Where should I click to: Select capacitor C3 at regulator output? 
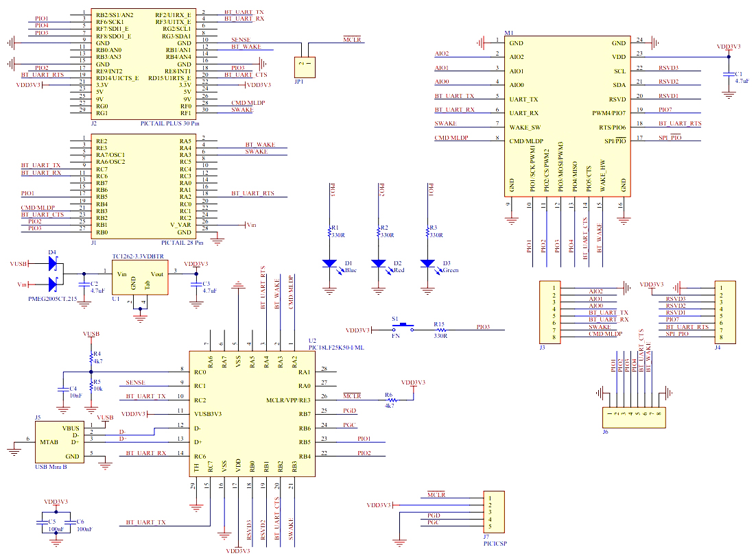196,284
